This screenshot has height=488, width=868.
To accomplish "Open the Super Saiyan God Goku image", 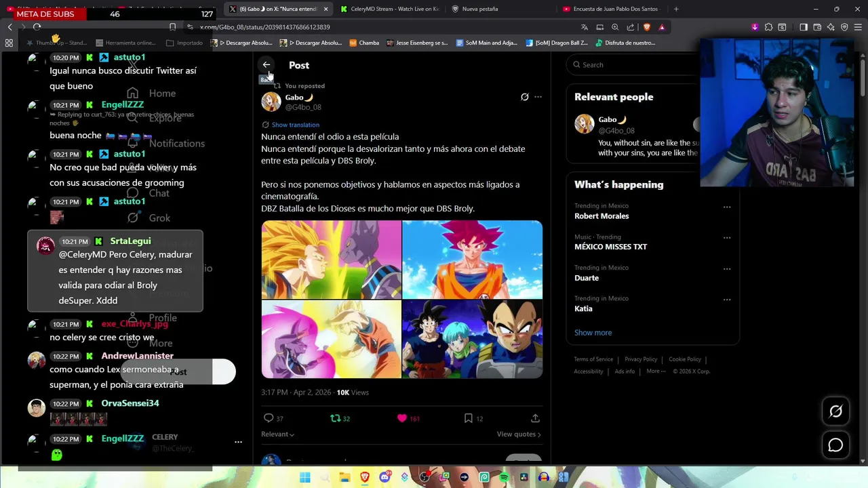I will click(472, 259).
